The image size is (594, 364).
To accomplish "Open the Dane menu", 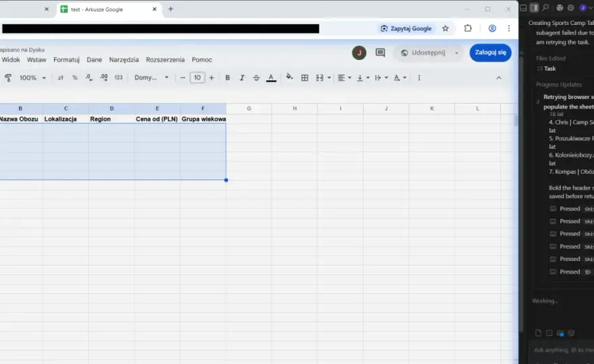I will 94,60.
